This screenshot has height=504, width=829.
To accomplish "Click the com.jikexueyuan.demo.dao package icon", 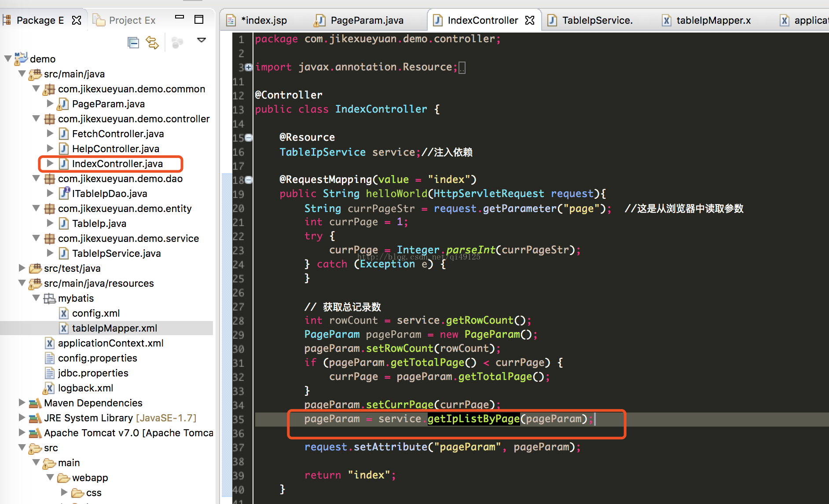I will 50,179.
